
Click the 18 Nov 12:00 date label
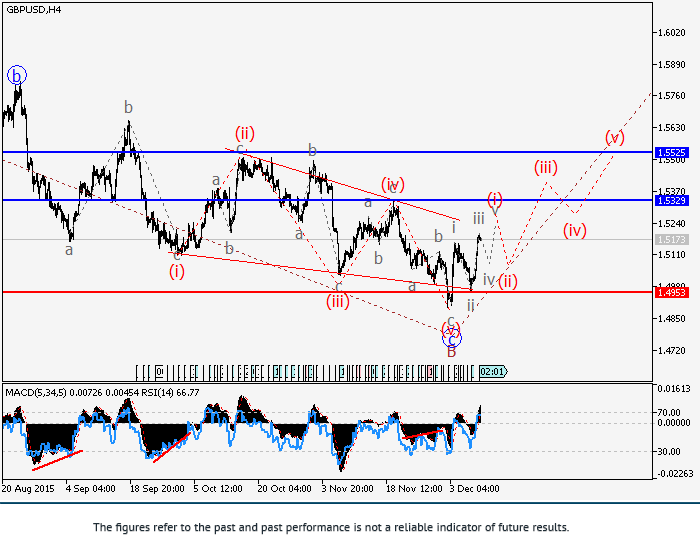pyautogui.click(x=414, y=489)
